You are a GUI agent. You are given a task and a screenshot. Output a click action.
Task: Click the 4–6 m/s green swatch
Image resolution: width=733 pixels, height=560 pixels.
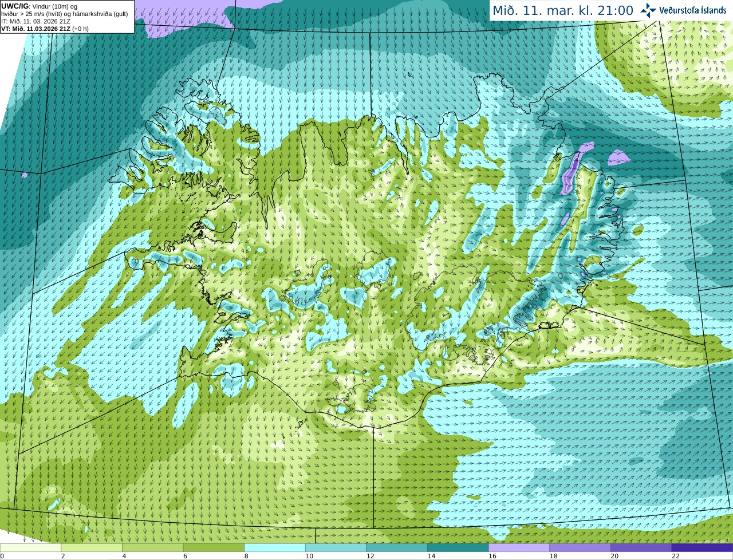153,548
